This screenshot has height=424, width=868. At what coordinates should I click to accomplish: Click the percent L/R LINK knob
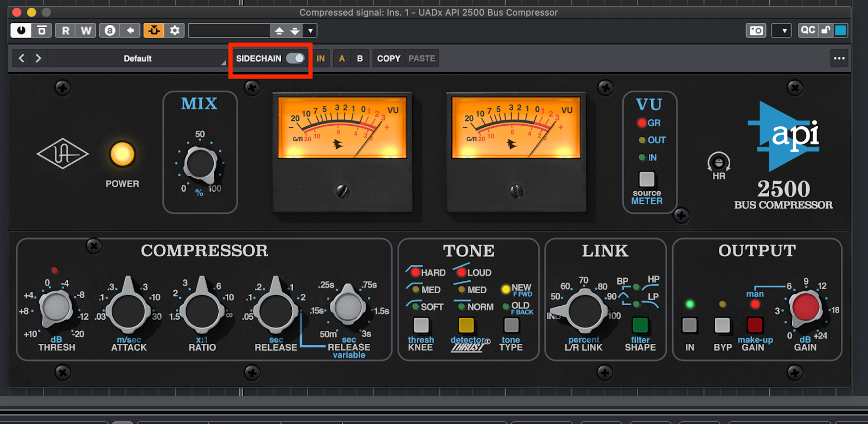[584, 310]
